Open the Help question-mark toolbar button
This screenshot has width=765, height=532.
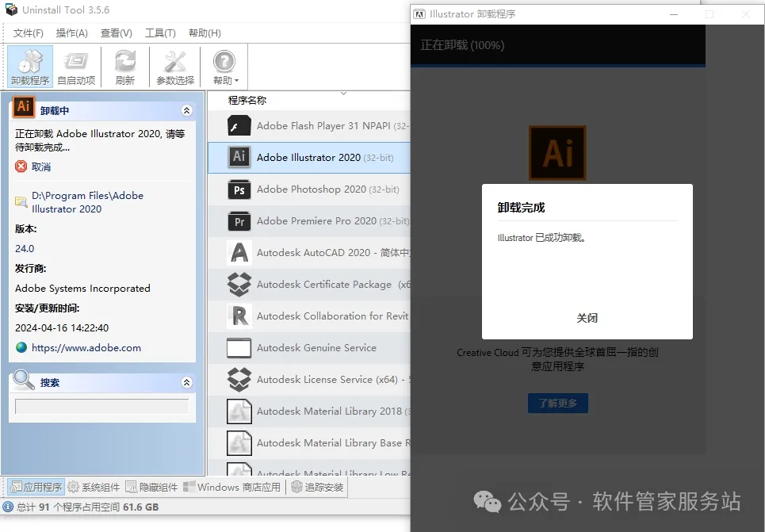(224, 67)
